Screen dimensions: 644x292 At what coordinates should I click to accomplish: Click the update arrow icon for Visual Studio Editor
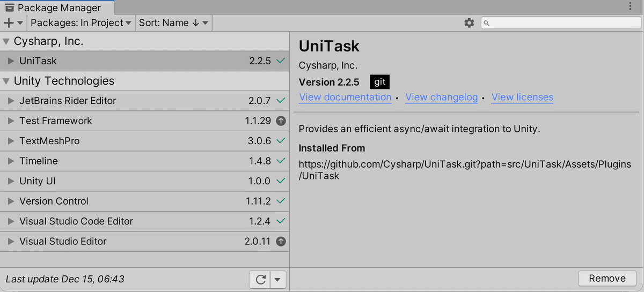click(x=280, y=242)
